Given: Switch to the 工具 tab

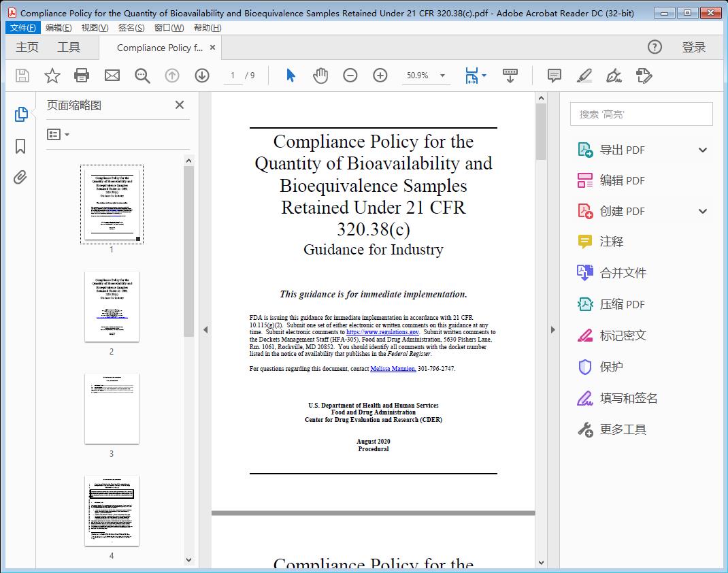Looking at the screenshot, I should pos(69,48).
